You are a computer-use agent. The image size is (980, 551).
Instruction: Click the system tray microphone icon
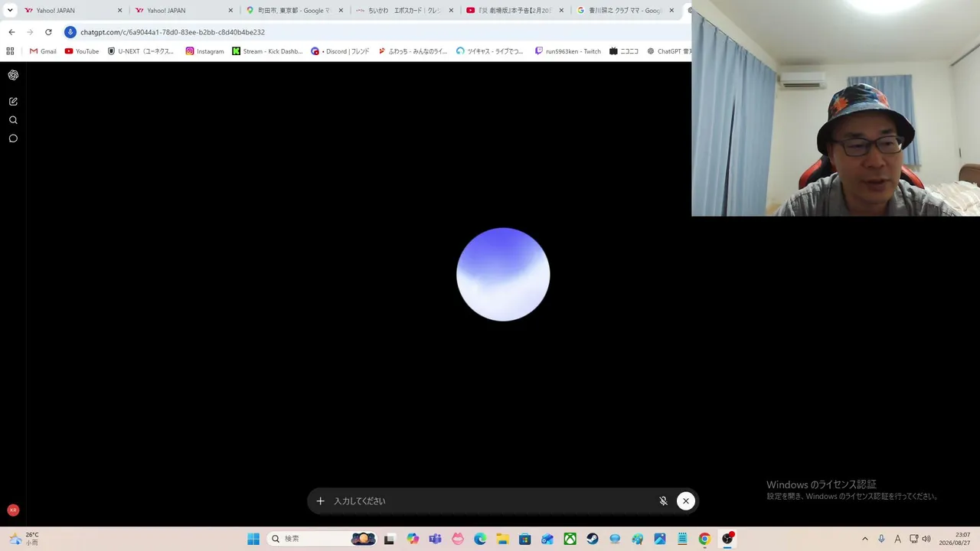tap(882, 539)
